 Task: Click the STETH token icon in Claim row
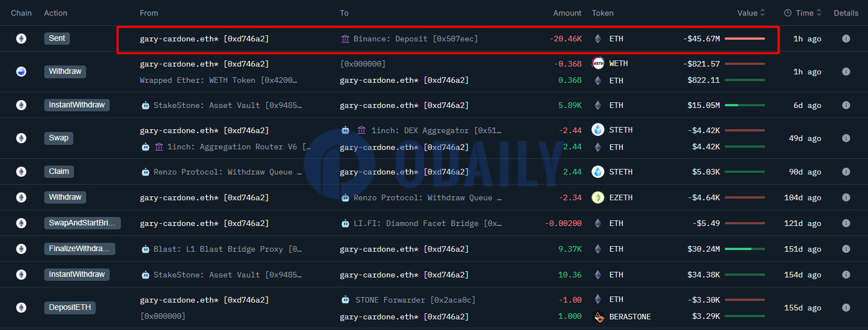tap(598, 172)
